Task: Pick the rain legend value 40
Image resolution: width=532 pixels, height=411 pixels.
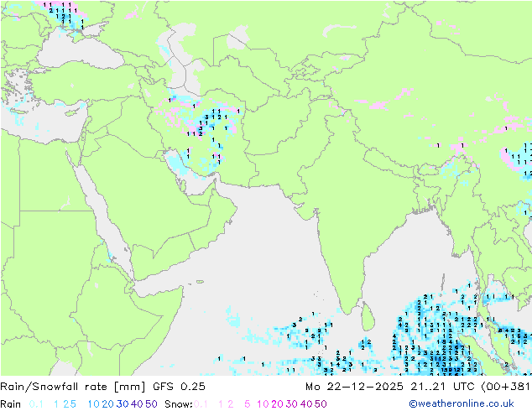Action: point(137,404)
